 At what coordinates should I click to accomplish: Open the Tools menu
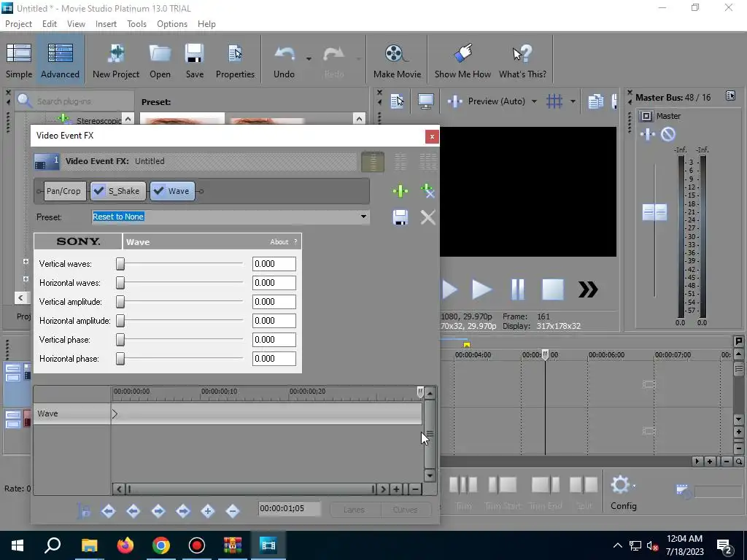tap(136, 24)
